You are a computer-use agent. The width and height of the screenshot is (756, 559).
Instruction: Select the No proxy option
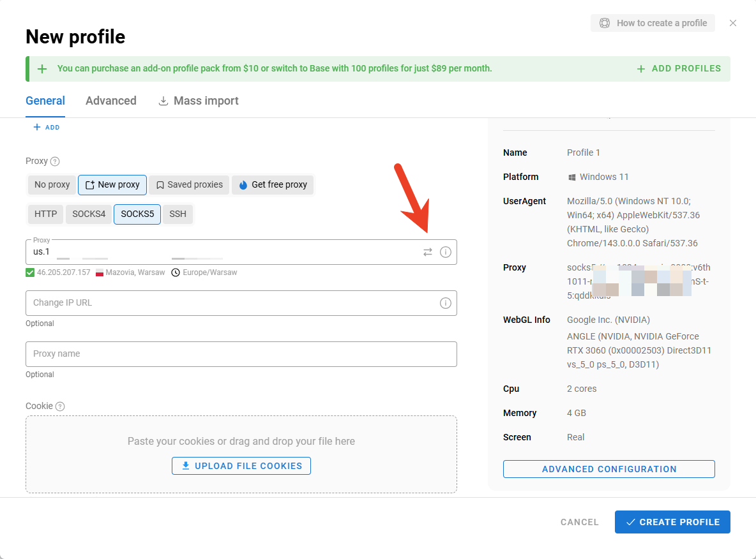click(x=52, y=185)
